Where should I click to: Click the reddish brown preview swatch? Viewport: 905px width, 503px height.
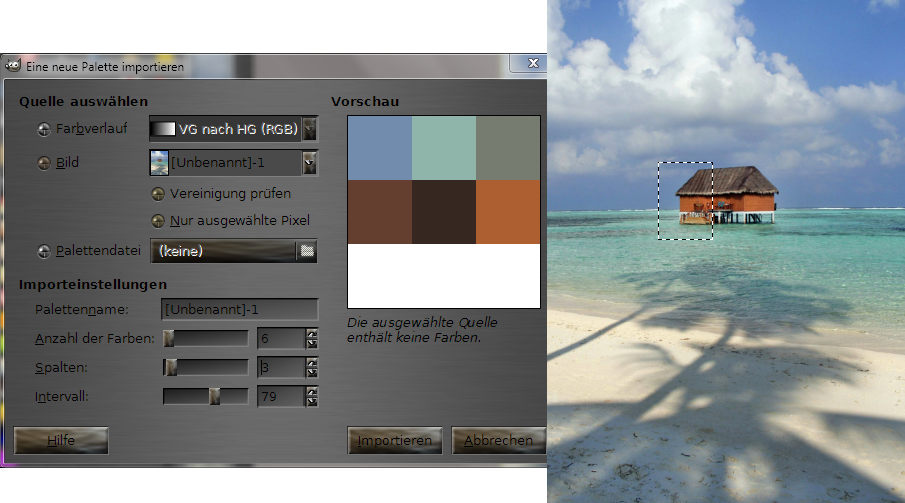click(380, 211)
